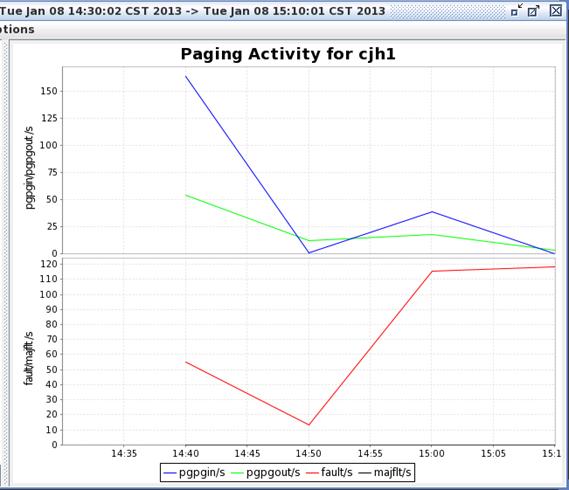The height and width of the screenshot is (490, 569).
Task: Click the majflt/s legend entry
Action: (x=385, y=473)
